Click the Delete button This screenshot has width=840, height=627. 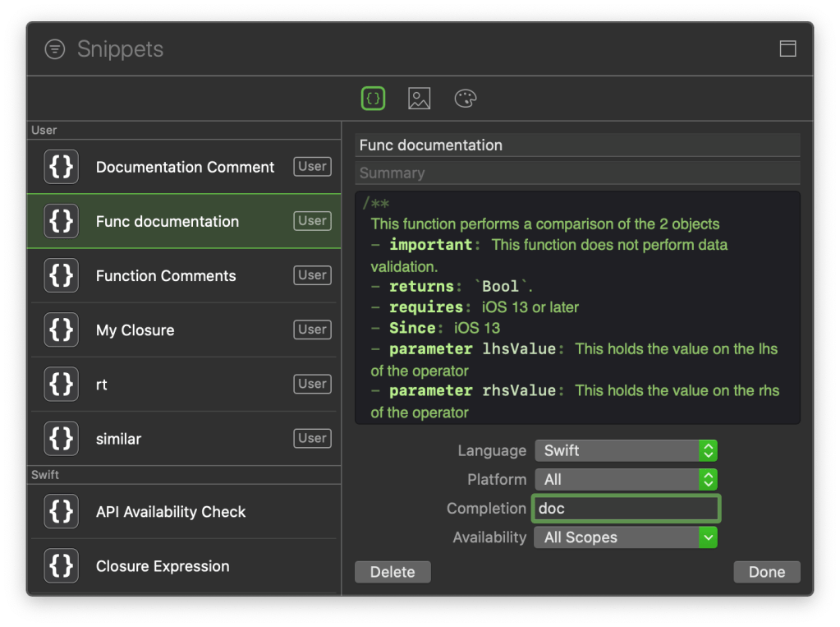(x=392, y=572)
